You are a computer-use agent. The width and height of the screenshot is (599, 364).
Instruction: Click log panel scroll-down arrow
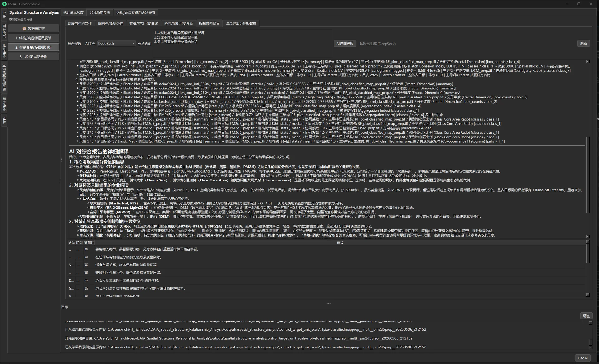tap(590, 347)
